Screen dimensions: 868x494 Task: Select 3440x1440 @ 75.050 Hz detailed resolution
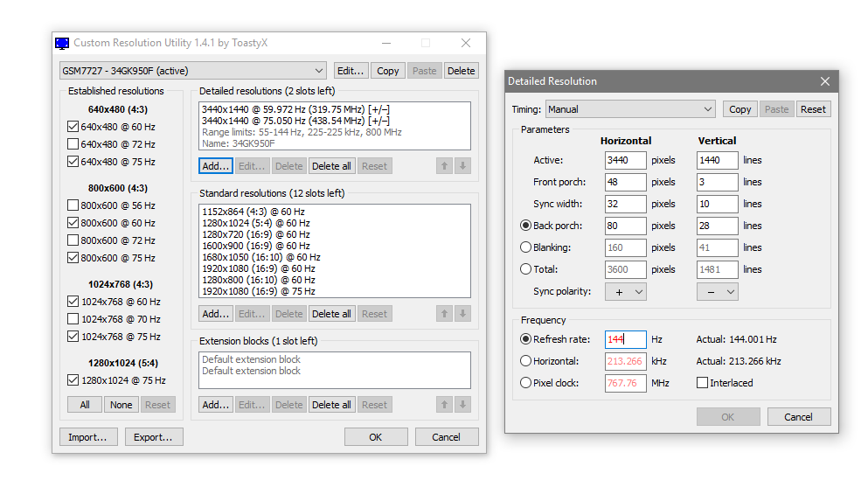coord(295,121)
